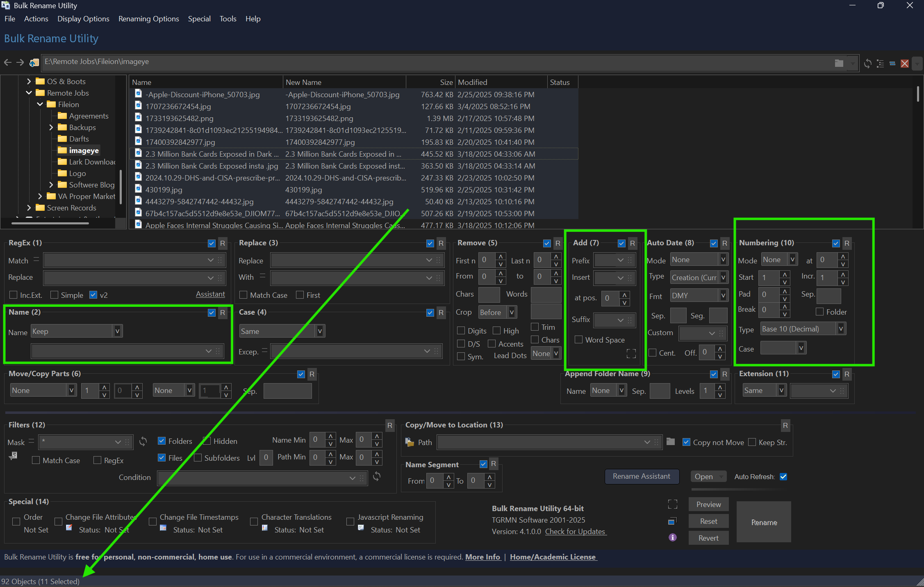
Task: Open the Renaming Options menu
Action: 148,19
